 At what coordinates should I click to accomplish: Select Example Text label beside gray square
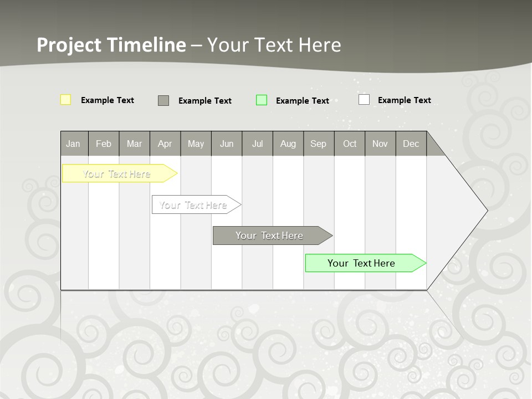click(x=205, y=101)
